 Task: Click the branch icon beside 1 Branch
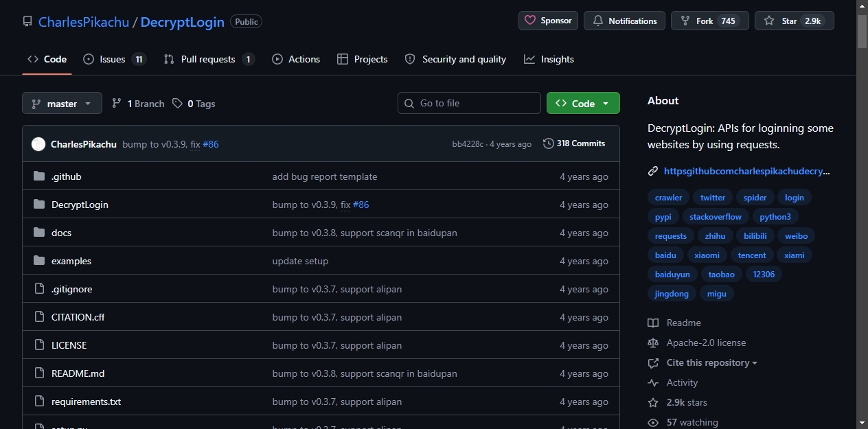(x=117, y=104)
